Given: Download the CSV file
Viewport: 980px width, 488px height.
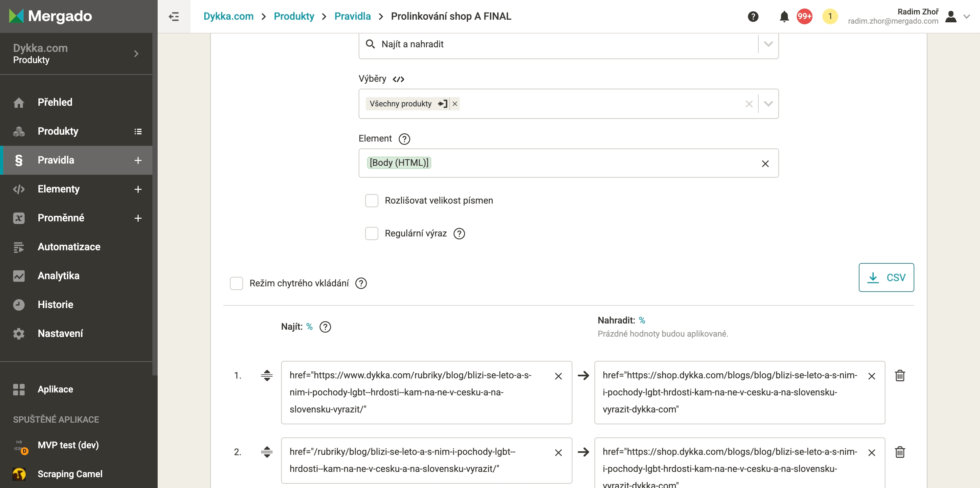Looking at the screenshot, I should (886, 277).
